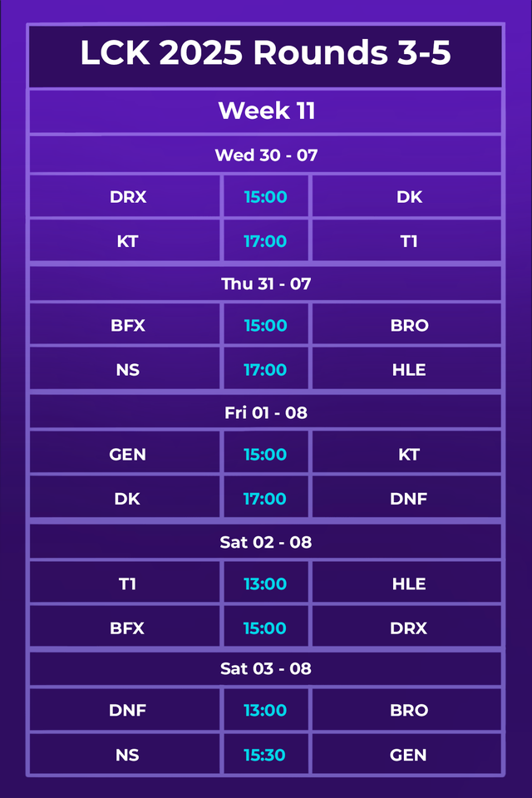This screenshot has height=798, width=532.
Task: Click the 17:00 time between KT and T1
Action: [265, 241]
